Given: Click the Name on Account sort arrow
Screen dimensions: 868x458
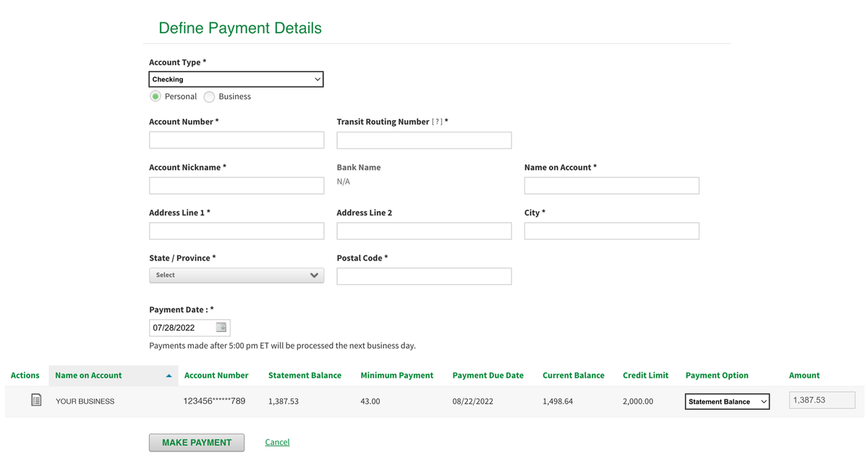Looking at the screenshot, I should click(x=169, y=376).
